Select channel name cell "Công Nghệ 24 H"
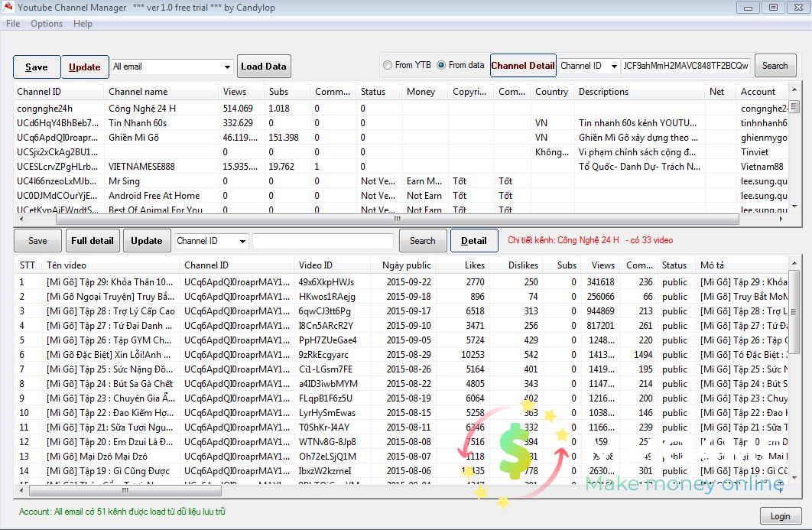This screenshot has width=812, height=530. coord(142,109)
